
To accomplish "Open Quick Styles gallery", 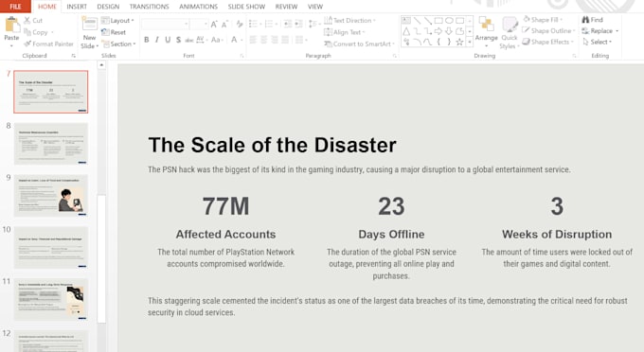I will (x=510, y=33).
